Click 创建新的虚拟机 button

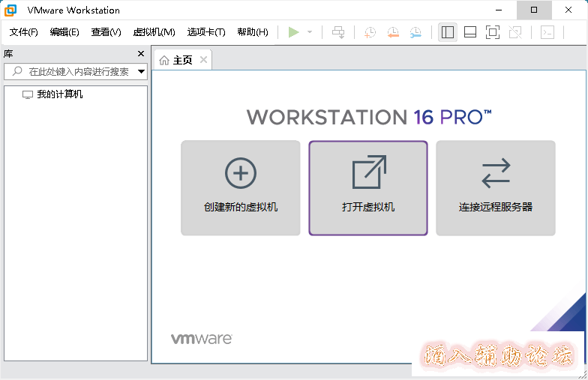pos(240,187)
